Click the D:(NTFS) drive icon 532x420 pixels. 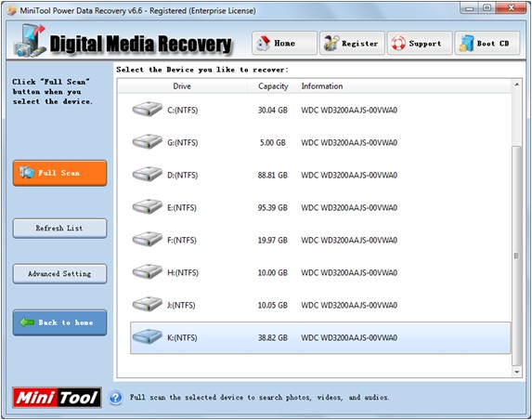pos(148,175)
